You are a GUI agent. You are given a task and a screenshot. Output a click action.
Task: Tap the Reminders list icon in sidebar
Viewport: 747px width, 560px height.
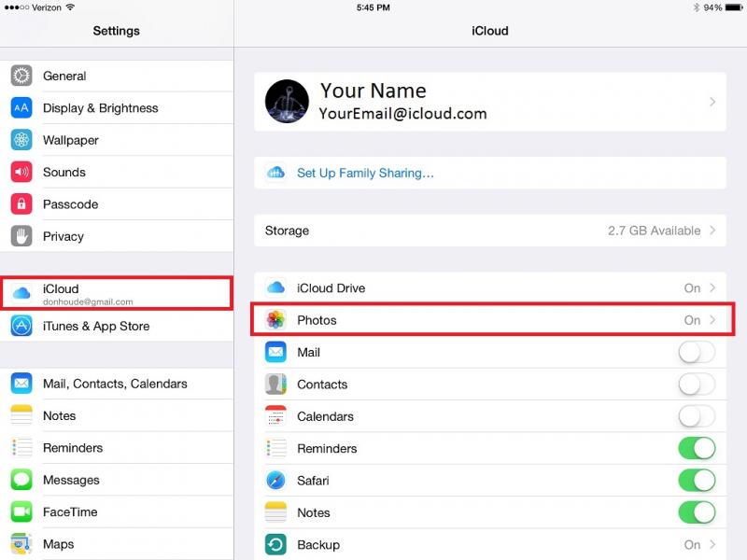[x=21, y=448]
